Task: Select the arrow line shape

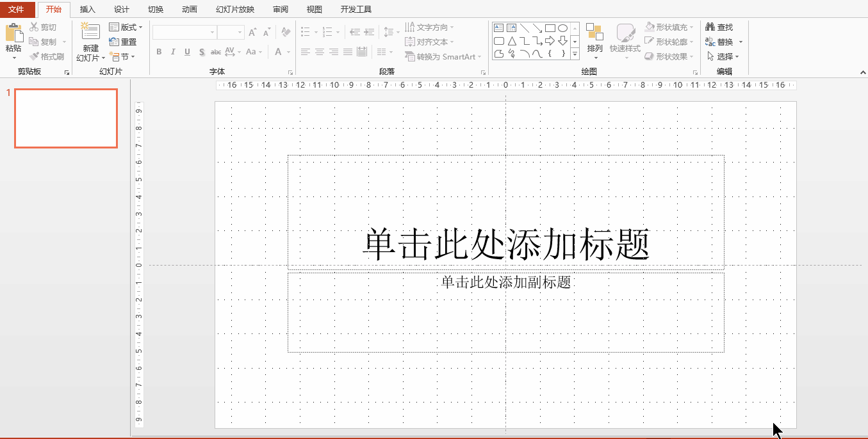Action: pos(537,28)
